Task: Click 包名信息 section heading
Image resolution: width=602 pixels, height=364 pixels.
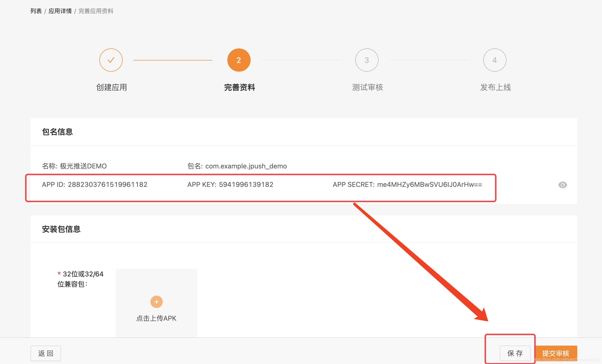Action: point(57,132)
